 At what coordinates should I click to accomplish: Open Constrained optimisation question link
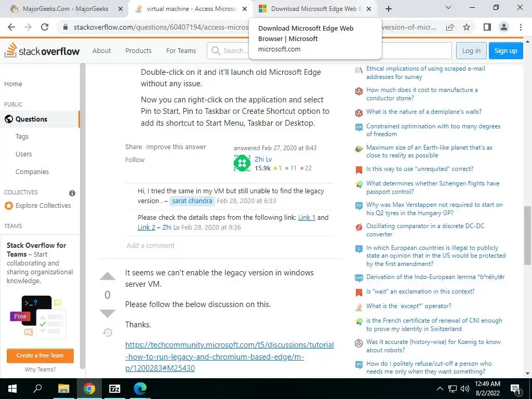tap(433, 130)
